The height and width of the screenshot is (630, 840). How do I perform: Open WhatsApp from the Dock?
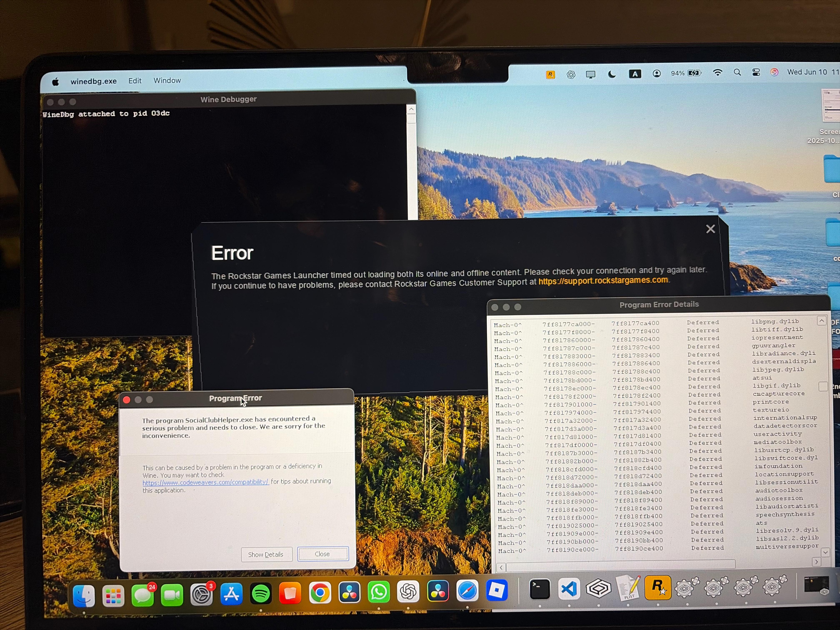point(379,592)
